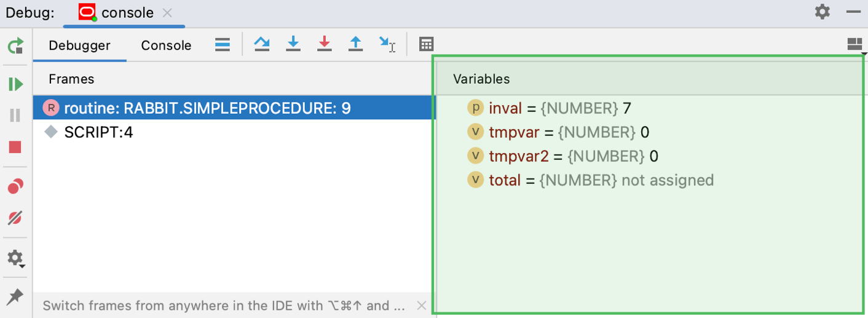
Task: Click the Rerun console icon
Action: tap(16, 46)
